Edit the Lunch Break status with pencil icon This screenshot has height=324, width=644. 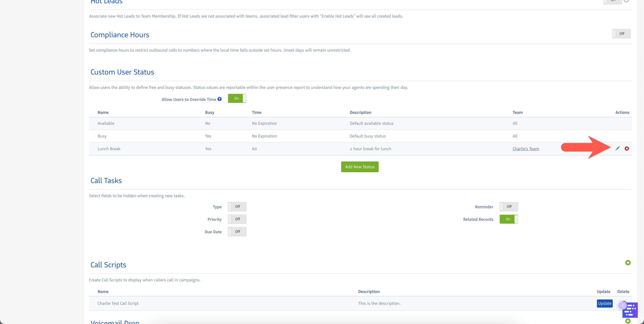point(617,149)
